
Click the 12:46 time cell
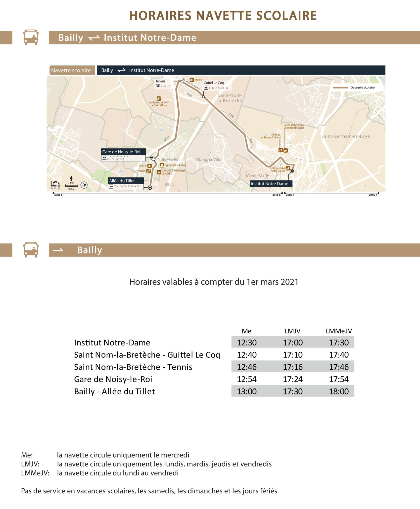coord(247,367)
